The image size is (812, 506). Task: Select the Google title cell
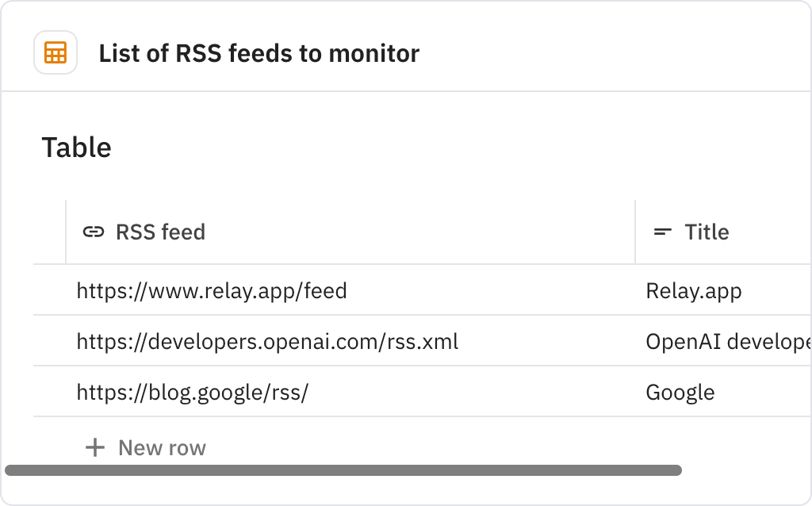point(681,392)
